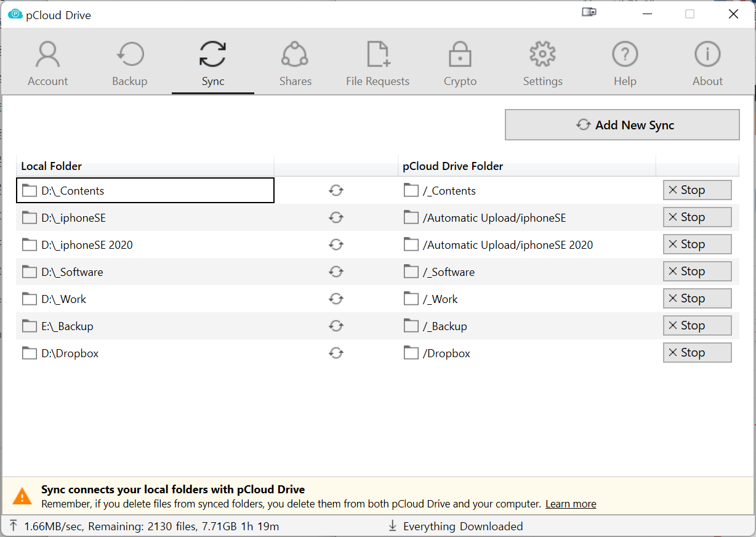Click cloud folder icon beside /Dropbox
This screenshot has width=756, height=537.
[x=411, y=353]
